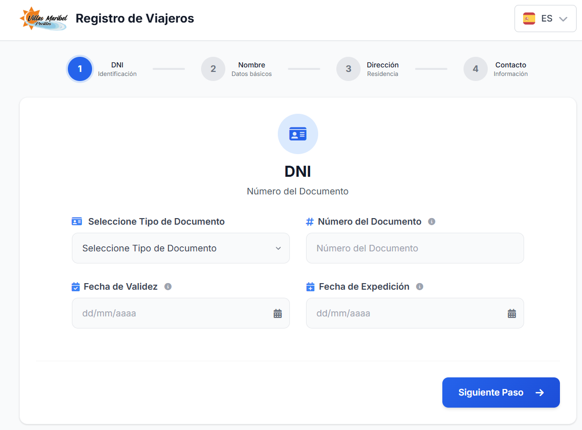Go to step 3 Dirección Residencia

click(368, 69)
